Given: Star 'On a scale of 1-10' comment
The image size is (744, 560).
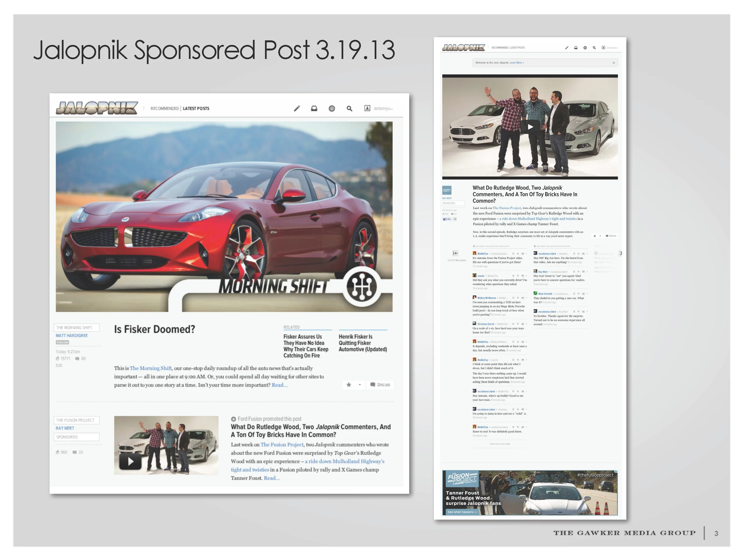Looking at the screenshot, I should 518,324.
